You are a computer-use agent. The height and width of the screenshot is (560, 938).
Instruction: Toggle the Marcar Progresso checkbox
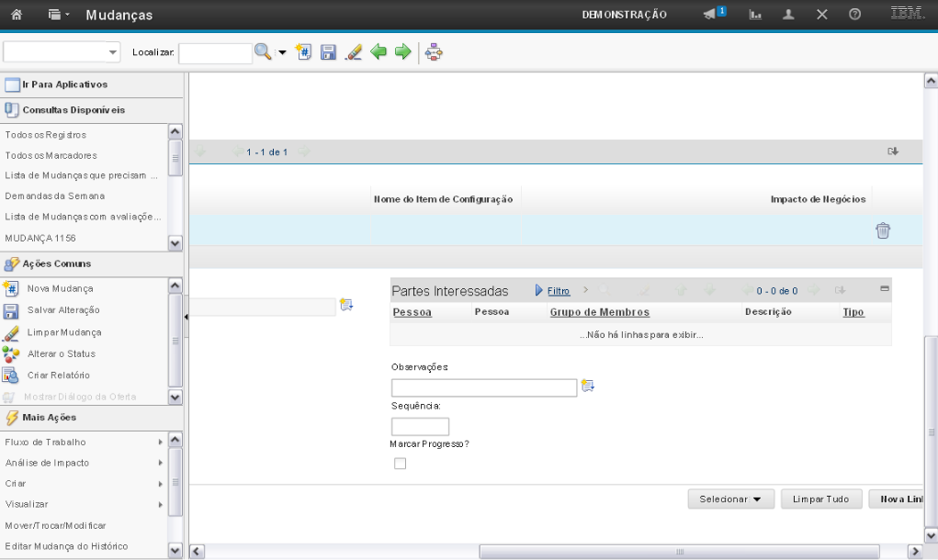pyautogui.click(x=400, y=464)
